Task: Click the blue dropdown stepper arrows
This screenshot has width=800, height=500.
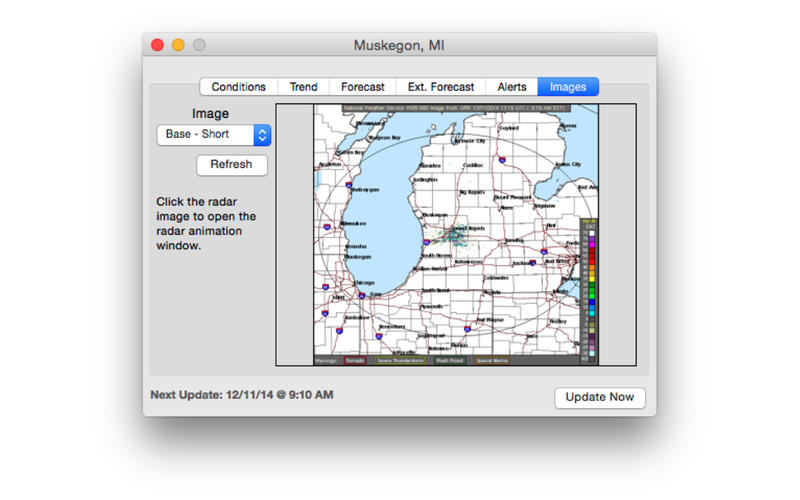Action: point(262,135)
